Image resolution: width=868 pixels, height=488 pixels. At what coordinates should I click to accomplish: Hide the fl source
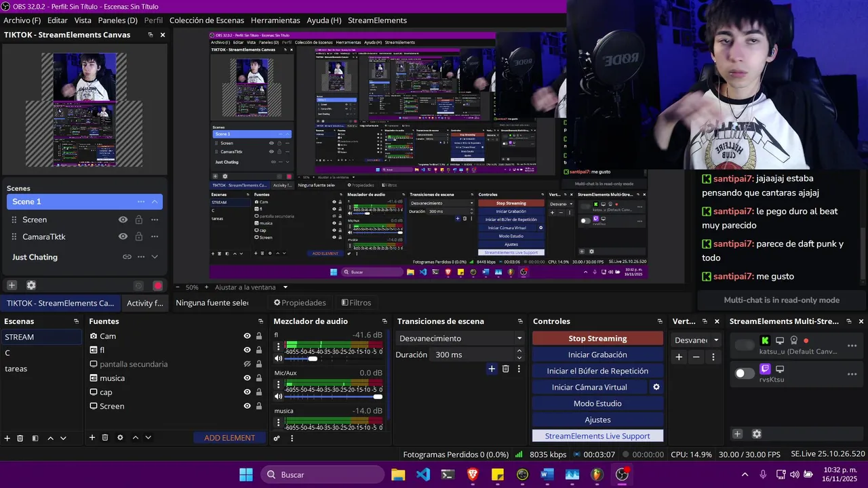(x=248, y=350)
